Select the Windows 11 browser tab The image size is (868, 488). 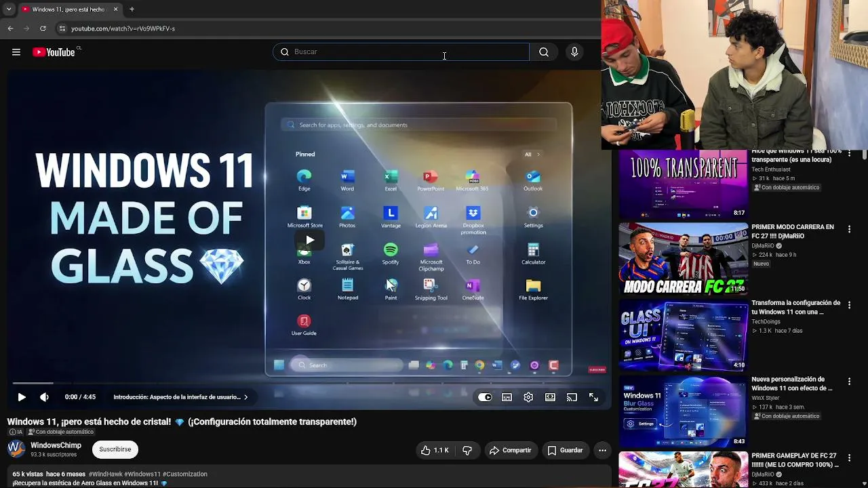point(69,9)
